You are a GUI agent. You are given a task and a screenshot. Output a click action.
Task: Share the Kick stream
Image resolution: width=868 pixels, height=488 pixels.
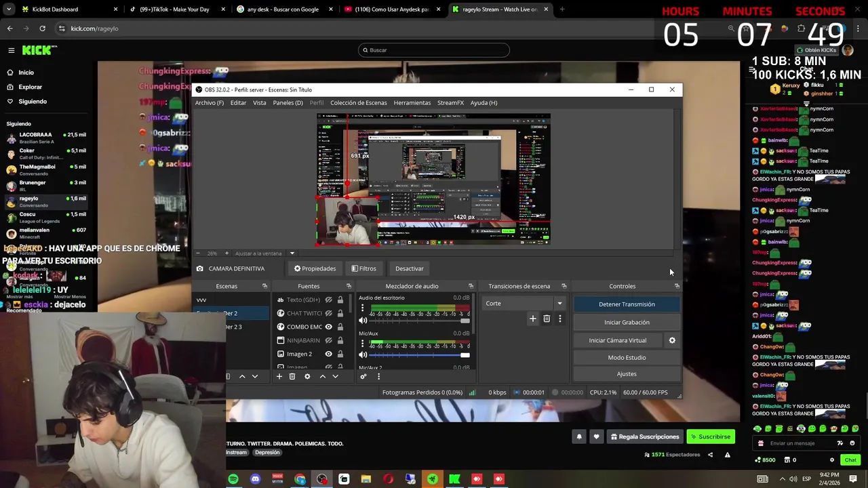tap(710, 455)
